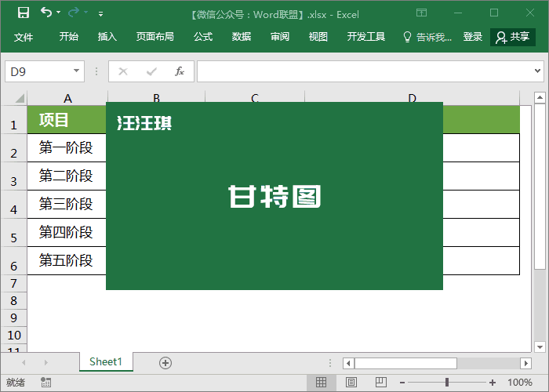Select row 2 header
The image size is (549, 392).
(x=13, y=148)
